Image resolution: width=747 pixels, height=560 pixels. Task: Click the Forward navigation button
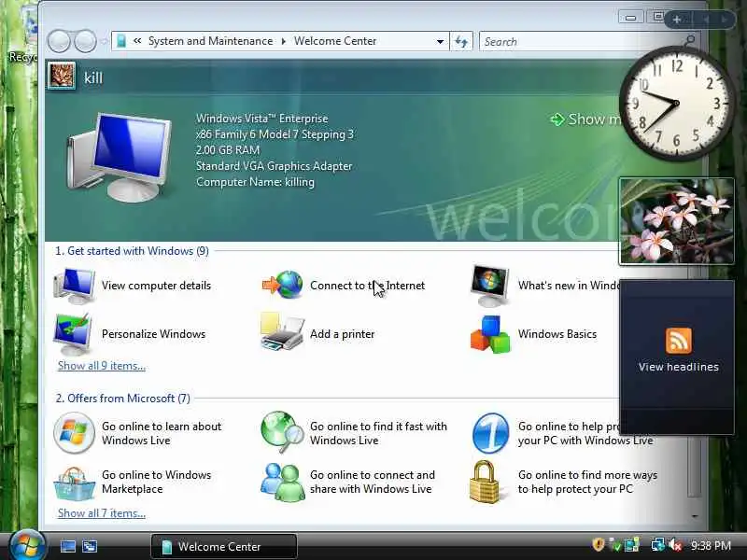[85, 41]
